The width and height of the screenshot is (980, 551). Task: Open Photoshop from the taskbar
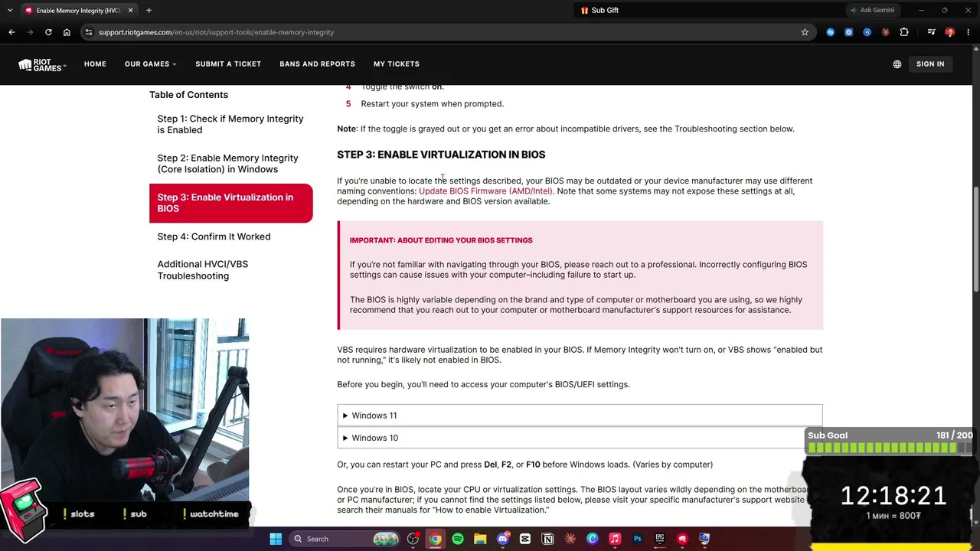click(637, 539)
